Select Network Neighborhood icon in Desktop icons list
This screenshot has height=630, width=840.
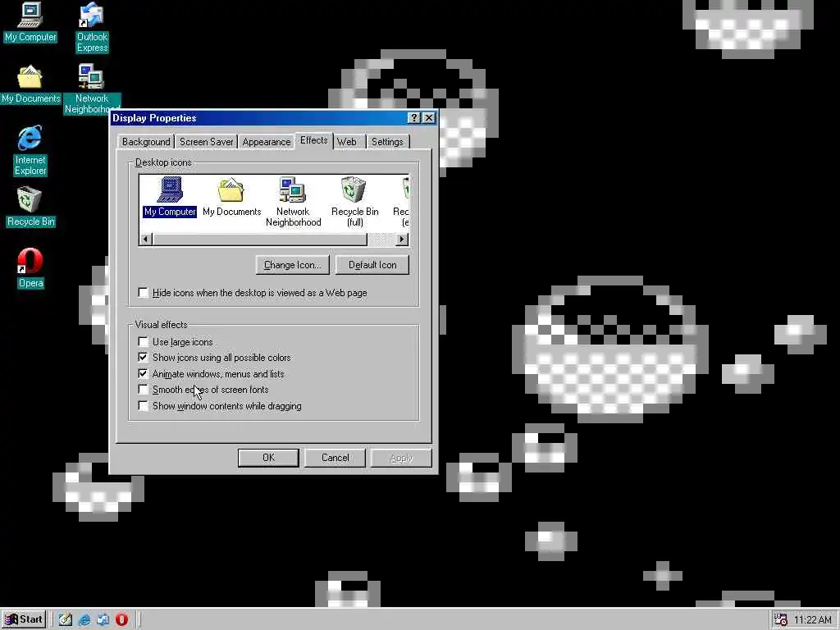coord(293,203)
